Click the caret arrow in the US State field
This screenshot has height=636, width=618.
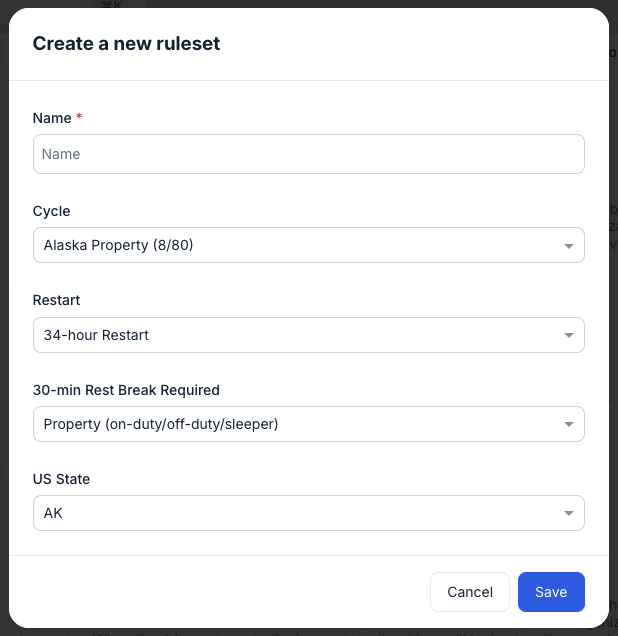568,513
